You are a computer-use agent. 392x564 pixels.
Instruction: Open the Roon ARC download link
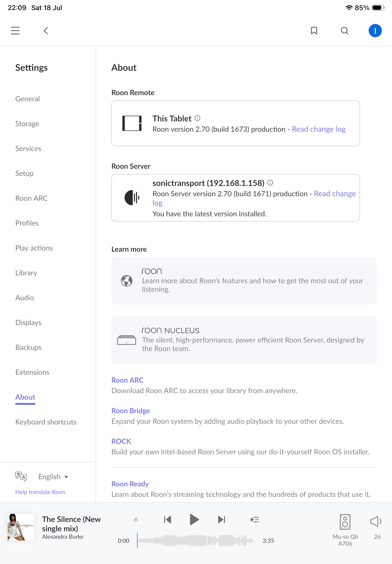[x=127, y=380]
